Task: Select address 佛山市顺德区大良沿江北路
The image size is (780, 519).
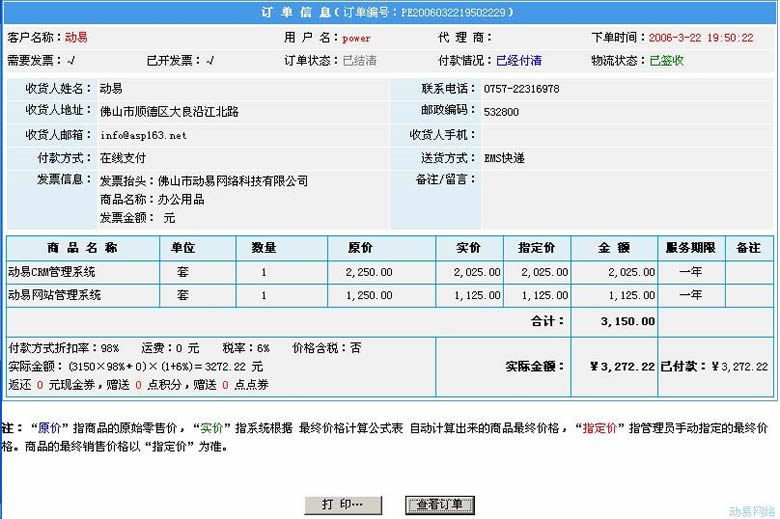Action: pos(169,111)
